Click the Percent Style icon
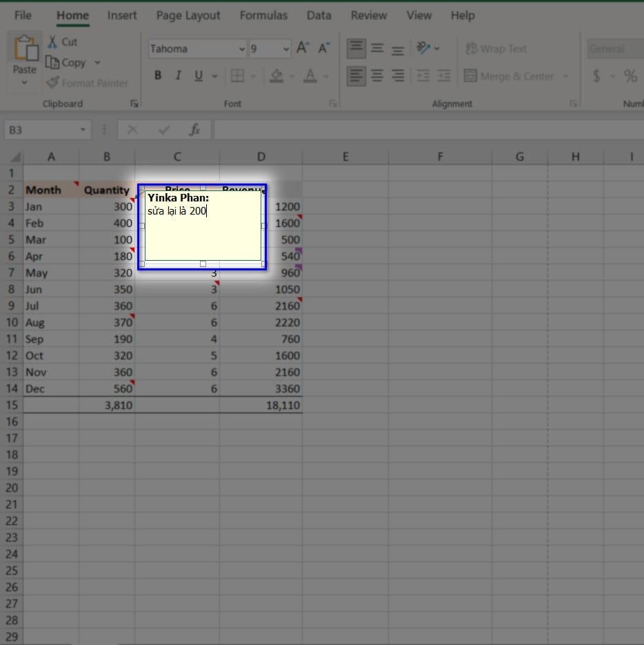644x645 pixels. click(630, 76)
